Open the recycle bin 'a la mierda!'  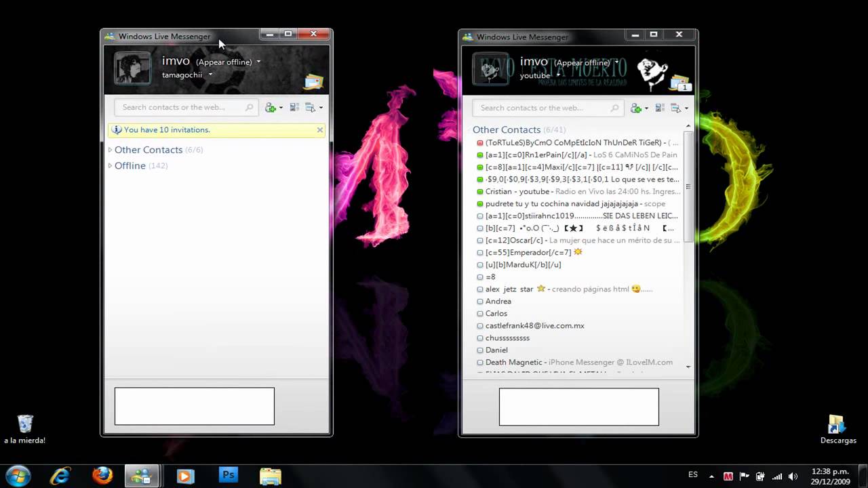coord(24,429)
